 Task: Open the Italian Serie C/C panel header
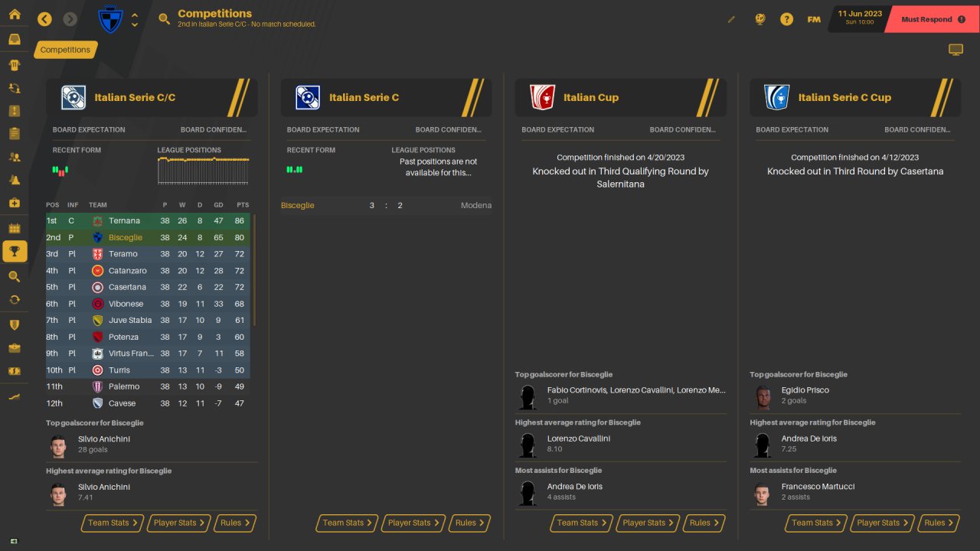click(x=152, y=97)
